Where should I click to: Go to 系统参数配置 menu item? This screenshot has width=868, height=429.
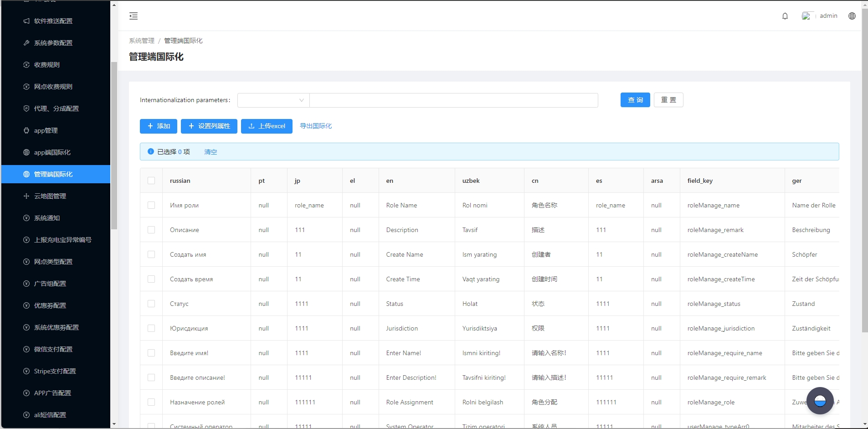(56, 43)
